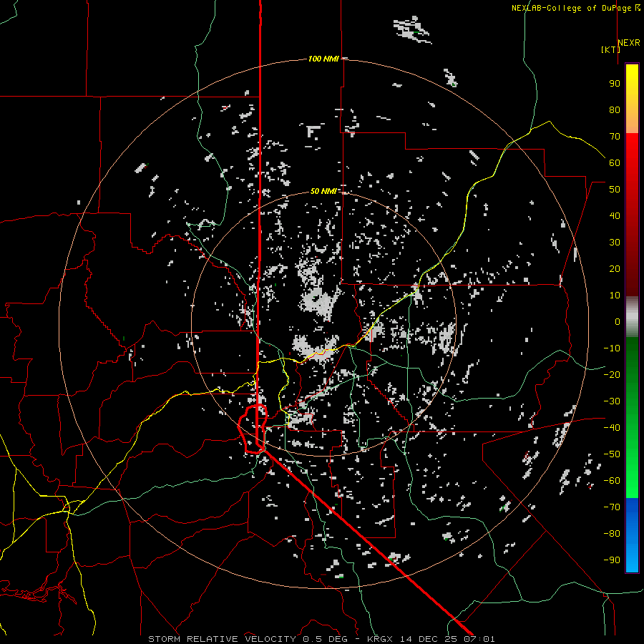Click the -70 value on the velocity scale

pyautogui.click(x=612, y=507)
